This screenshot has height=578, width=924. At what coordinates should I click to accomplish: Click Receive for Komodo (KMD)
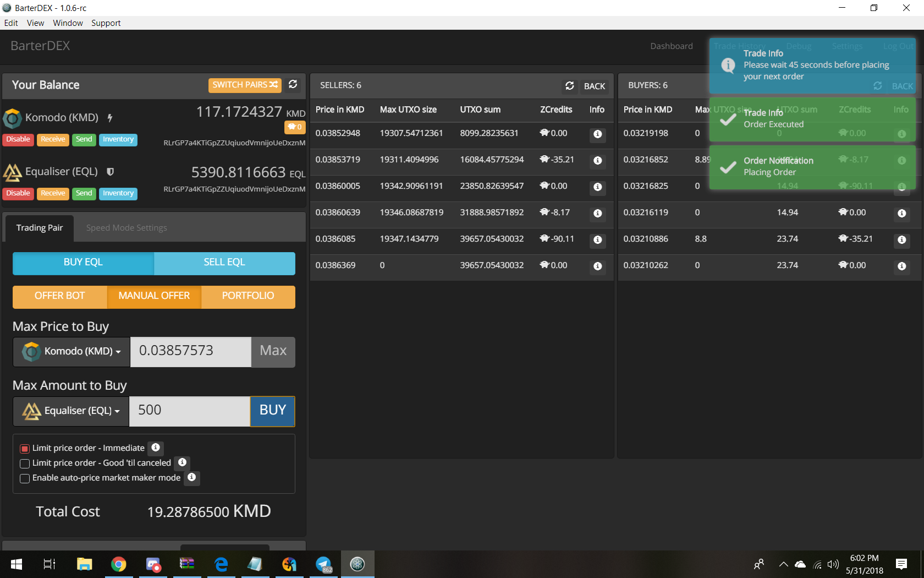(x=53, y=140)
